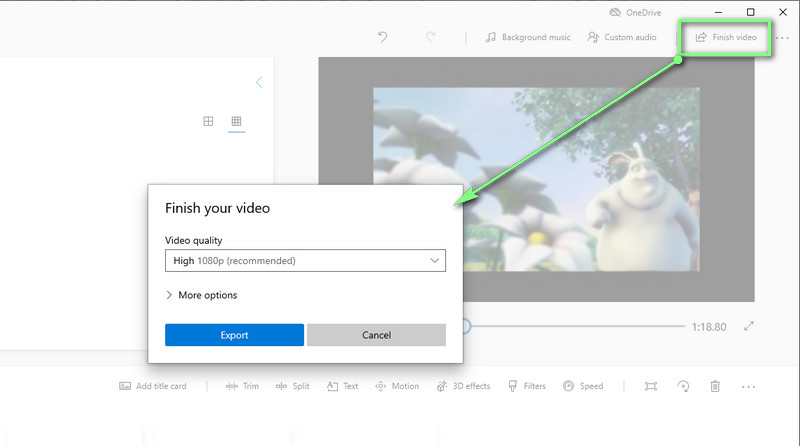
Task: Open Custom audio panel
Action: pos(622,37)
